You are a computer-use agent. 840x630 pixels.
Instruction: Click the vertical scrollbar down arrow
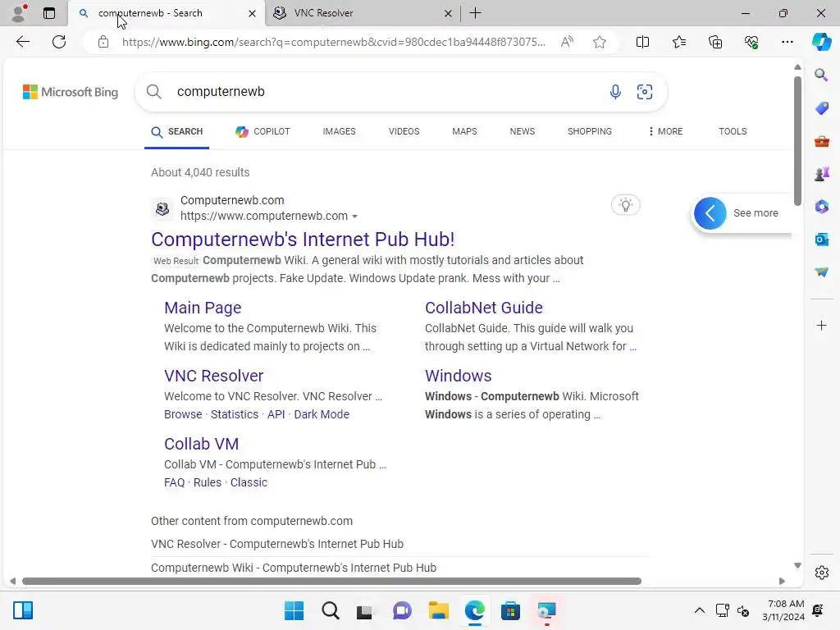(797, 565)
